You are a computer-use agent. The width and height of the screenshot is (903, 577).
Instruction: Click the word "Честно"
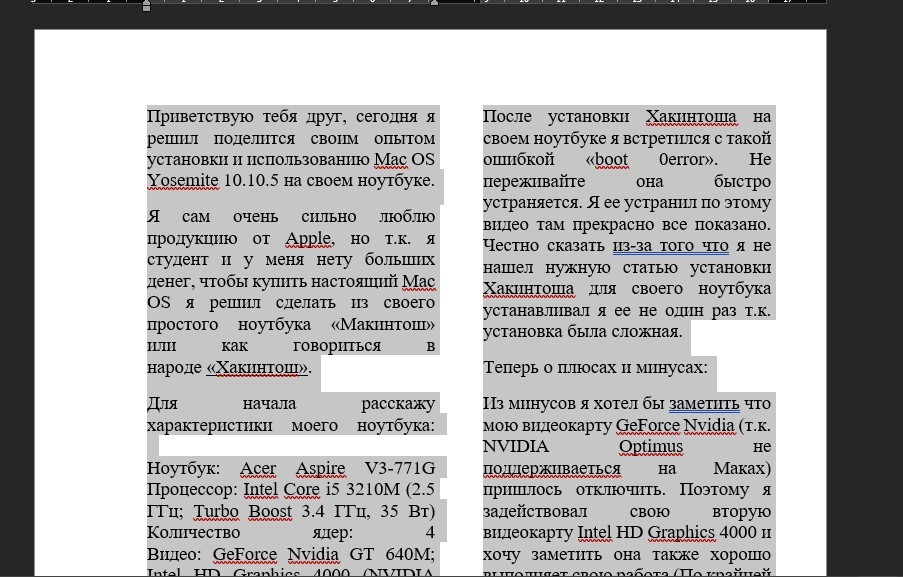pos(512,246)
